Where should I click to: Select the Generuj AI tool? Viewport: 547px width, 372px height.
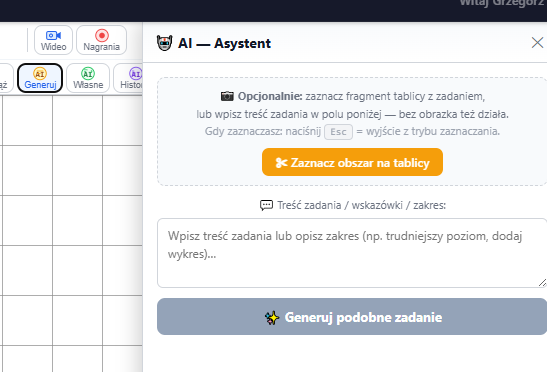tap(40, 78)
